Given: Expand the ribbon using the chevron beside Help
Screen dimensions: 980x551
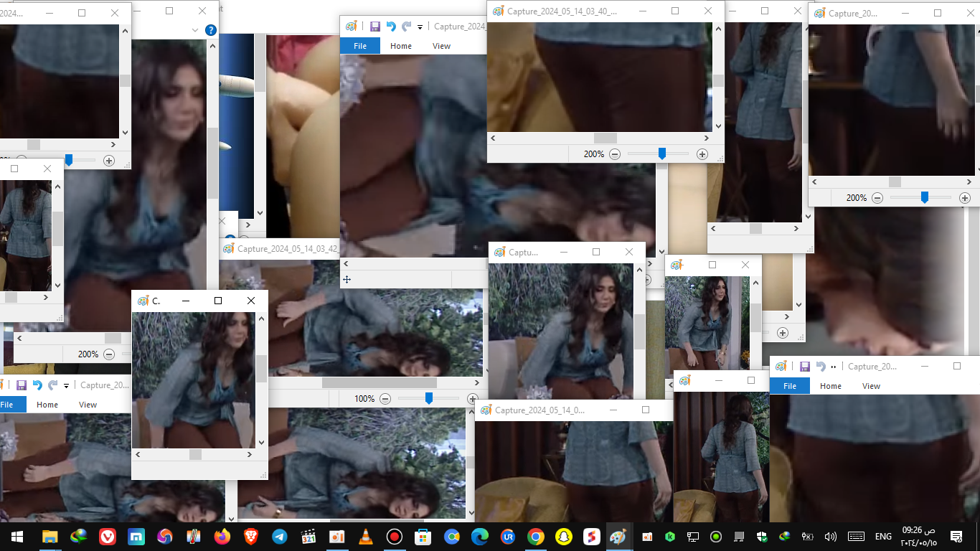Looking at the screenshot, I should (x=195, y=30).
